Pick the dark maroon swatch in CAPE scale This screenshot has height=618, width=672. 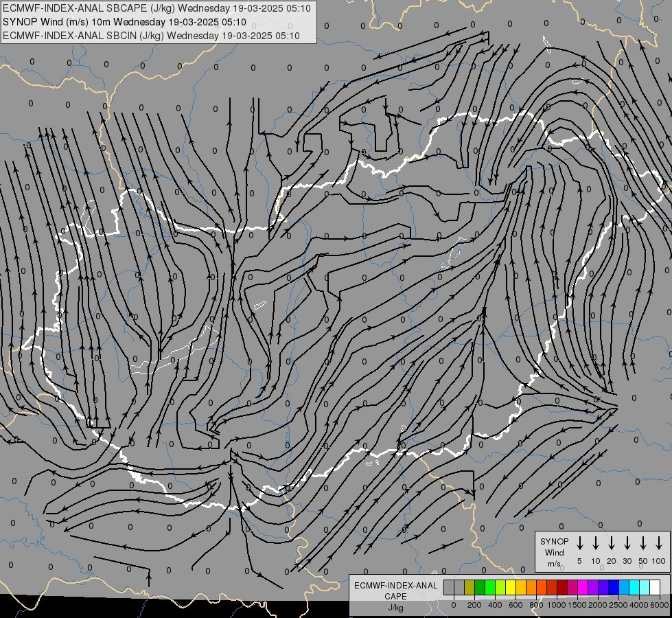pos(562,587)
